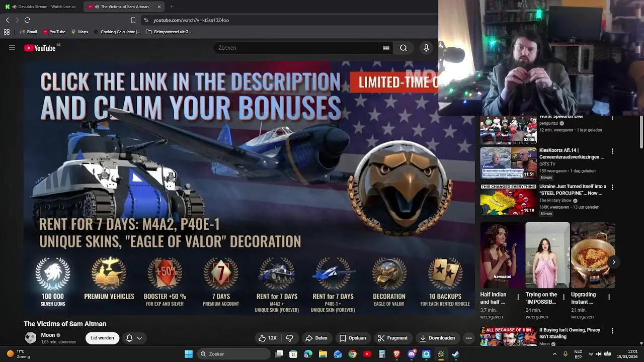This screenshot has height=362, width=644.
Task: Open notification bell dropdown for Moon
Action: pyautogui.click(x=134, y=338)
